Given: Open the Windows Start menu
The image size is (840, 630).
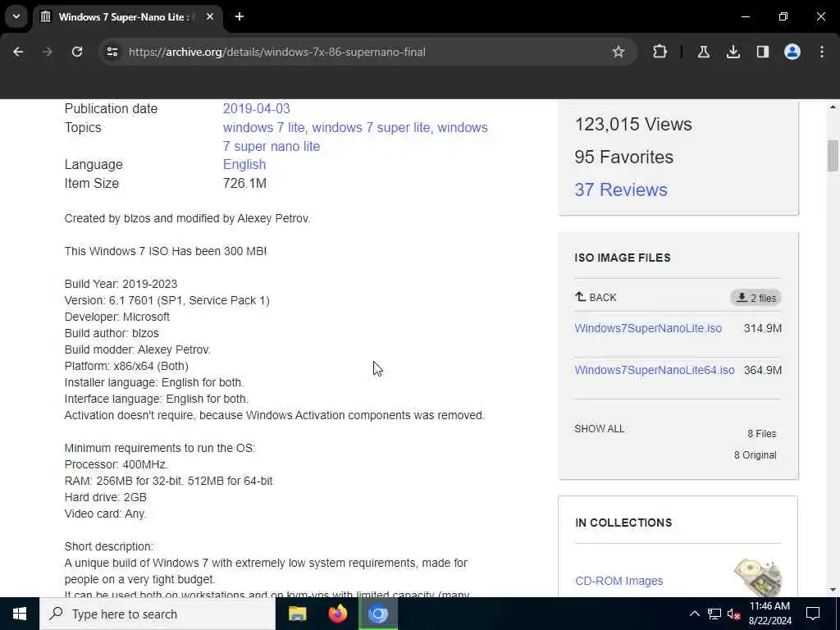Looking at the screenshot, I should click(20, 614).
